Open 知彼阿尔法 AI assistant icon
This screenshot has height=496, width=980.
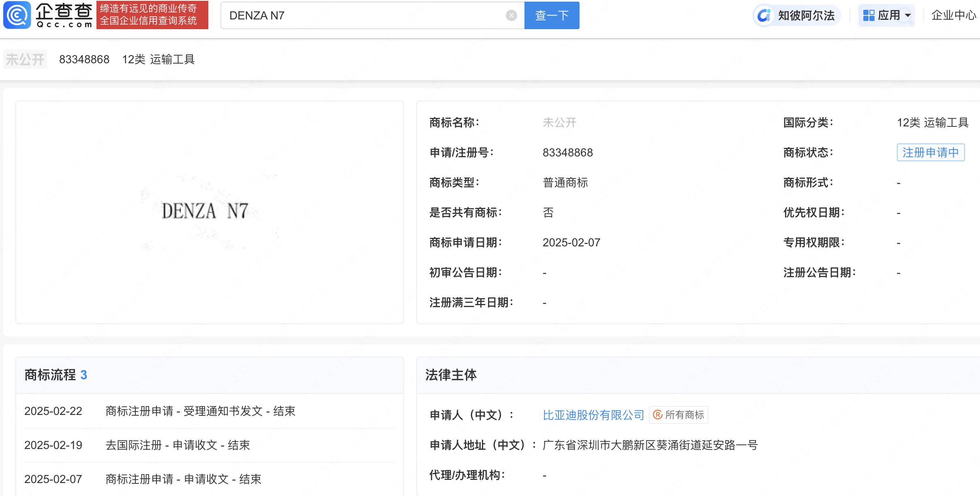click(764, 16)
